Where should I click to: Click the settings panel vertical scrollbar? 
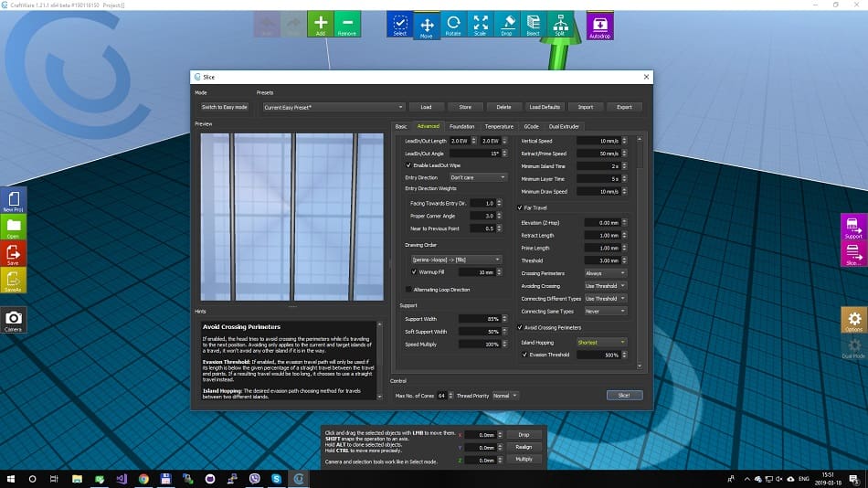click(x=640, y=252)
